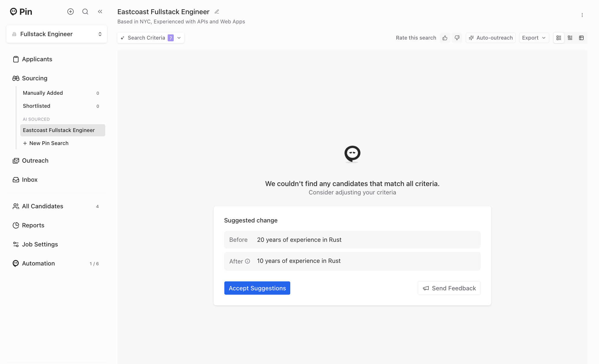
Task: Click the Send Feedback button
Action: click(449, 288)
